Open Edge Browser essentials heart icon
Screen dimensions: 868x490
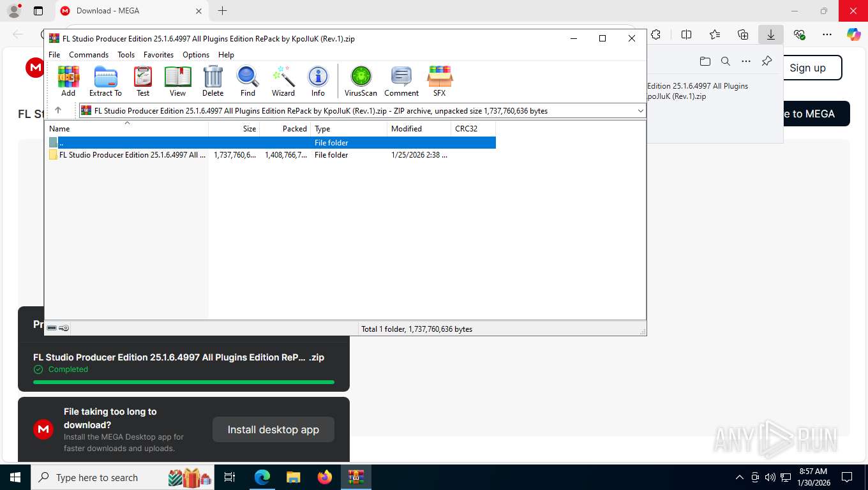coord(799,34)
